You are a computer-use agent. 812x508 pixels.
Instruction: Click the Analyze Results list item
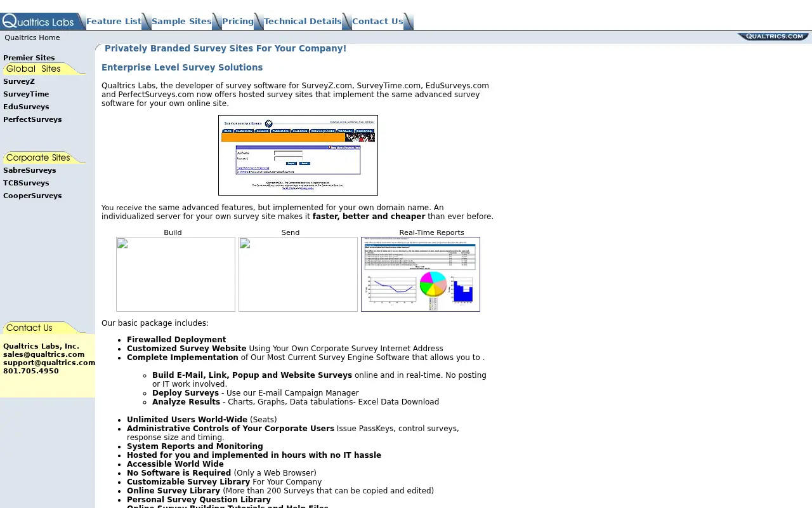296,402
